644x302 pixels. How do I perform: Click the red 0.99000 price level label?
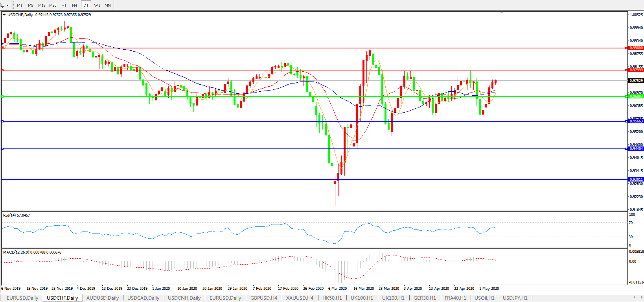[x=636, y=48]
